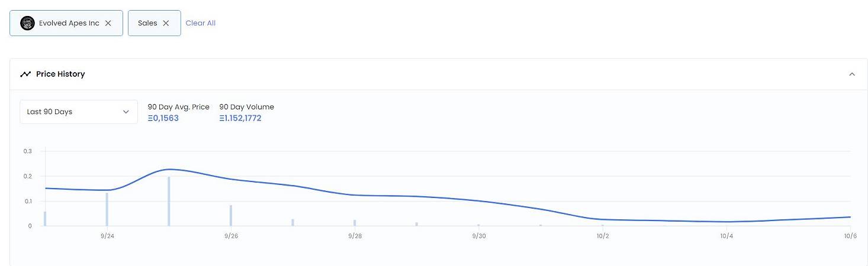Click the Evolved Apes Inc avatar icon
868x266 pixels.
coord(27,23)
